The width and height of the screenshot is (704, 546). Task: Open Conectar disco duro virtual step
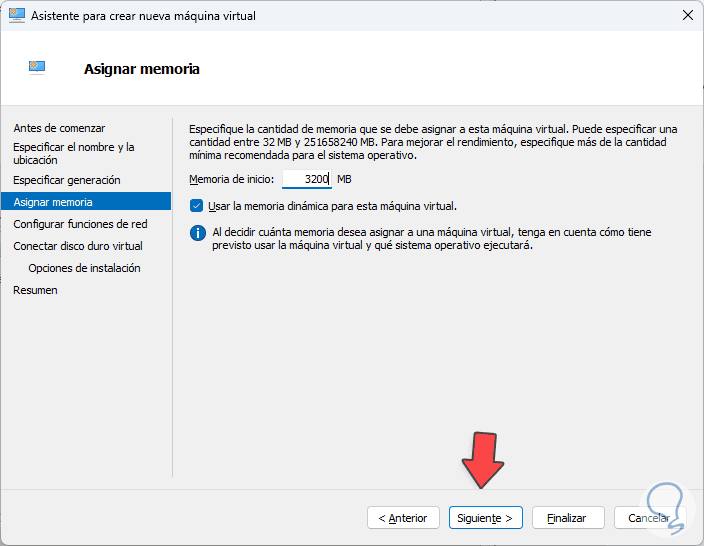click(x=78, y=246)
